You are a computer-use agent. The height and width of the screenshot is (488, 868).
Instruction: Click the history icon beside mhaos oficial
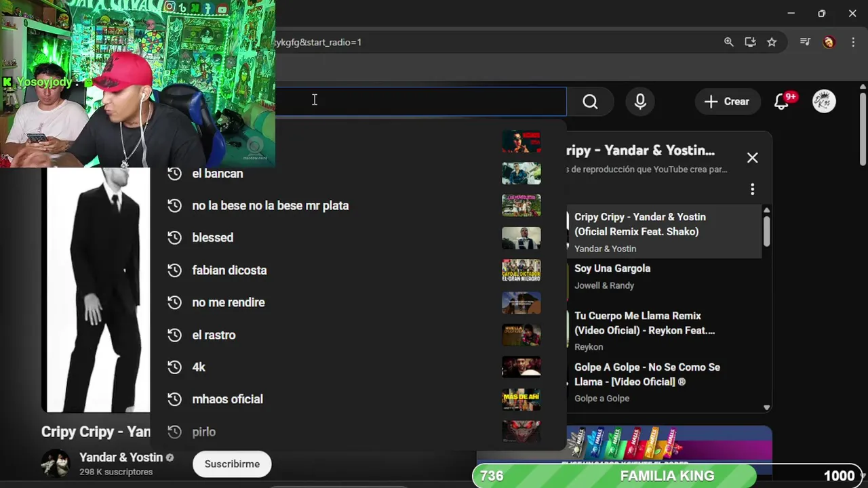coord(174,399)
